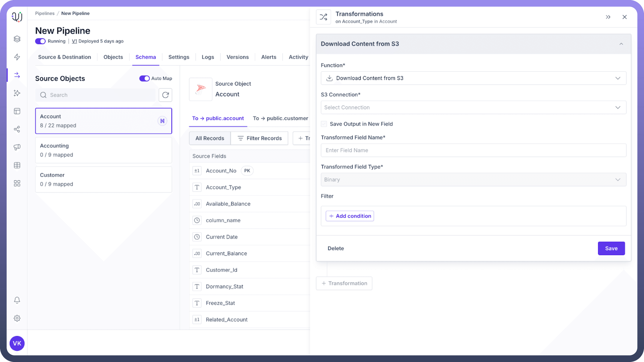The height and width of the screenshot is (362, 644).
Task: Click the share nodes sidebar icon
Action: 17,129
